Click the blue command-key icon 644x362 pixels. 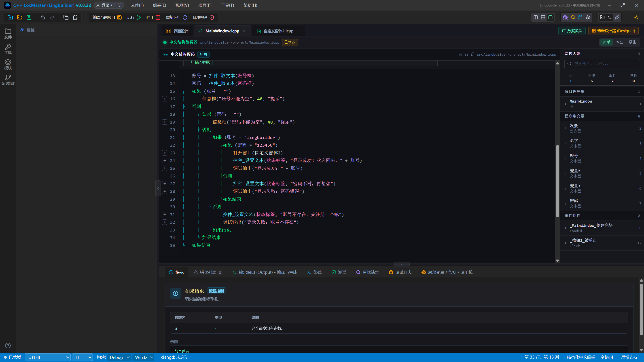coord(580,17)
